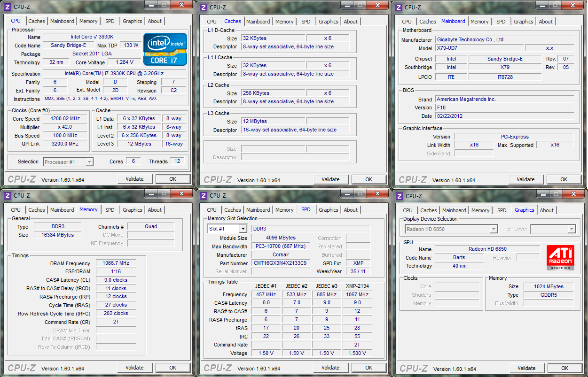Click the BIOS brand 'American Megatrends Inc.'
The width and height of the screenshot is (588, 377).
pyautogui.click(x=504, y=99)
